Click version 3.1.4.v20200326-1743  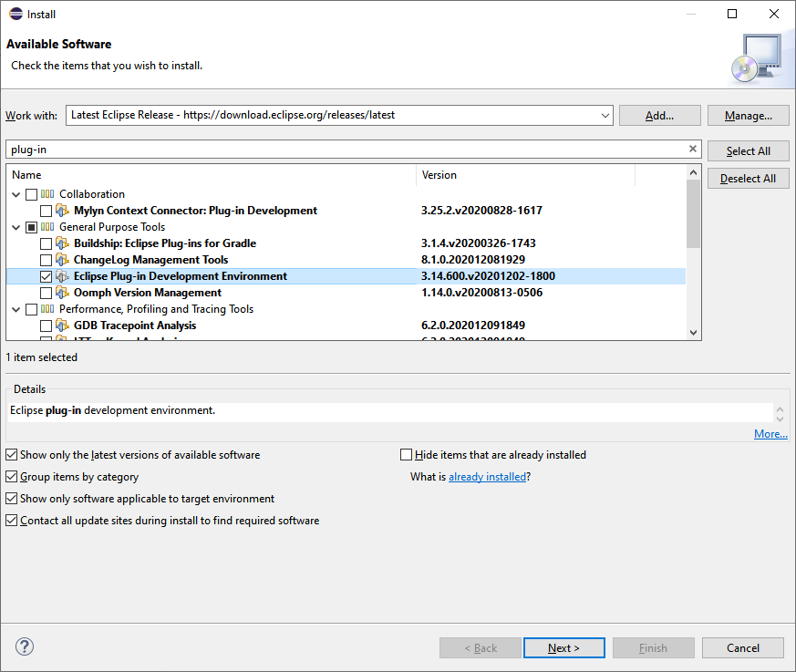(478, 243)
